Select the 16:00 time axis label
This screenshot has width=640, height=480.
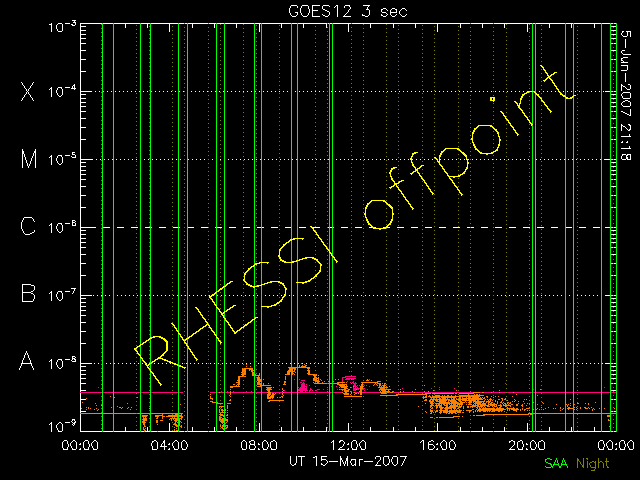point(438,445)
